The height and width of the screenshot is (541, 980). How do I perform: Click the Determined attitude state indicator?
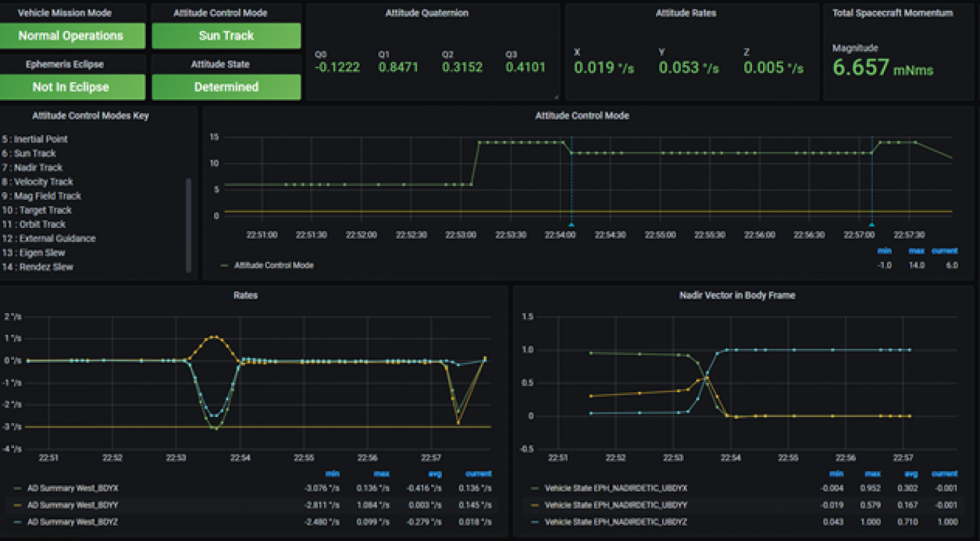click(226, 87)
